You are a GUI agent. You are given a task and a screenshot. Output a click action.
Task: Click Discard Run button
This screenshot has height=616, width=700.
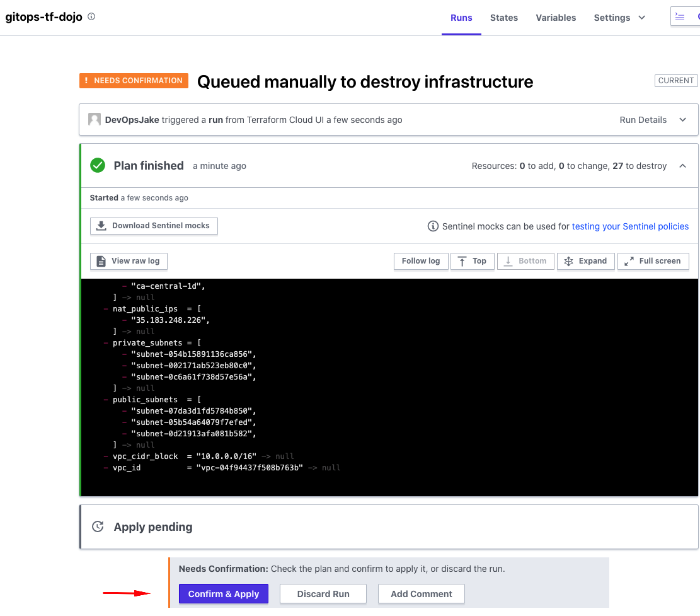pyautogui.click(x=323, y=594)
